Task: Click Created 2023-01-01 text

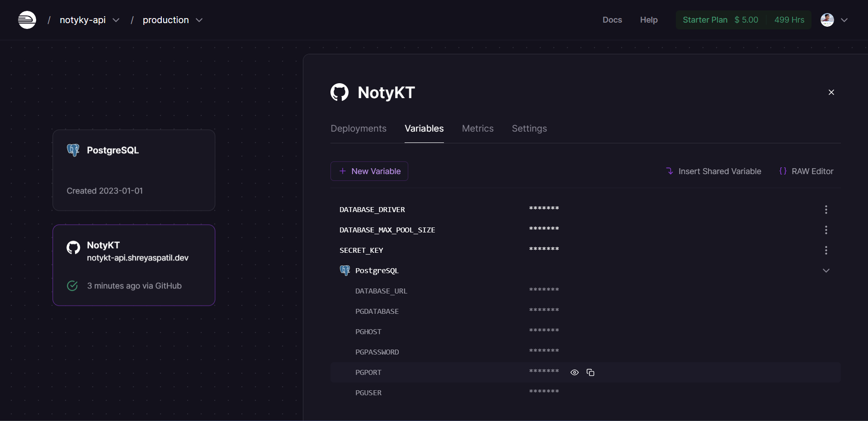Action: click(x=105, y=191)
